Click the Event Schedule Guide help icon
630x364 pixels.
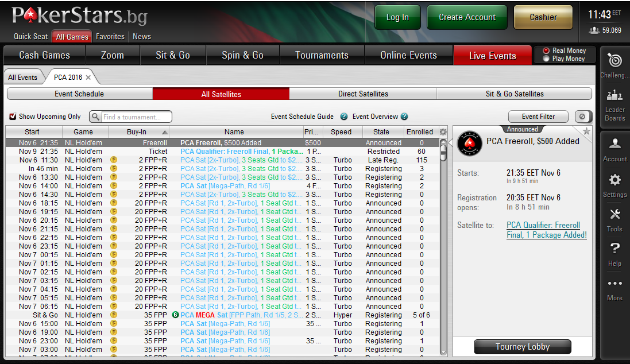[x=344, y=117]
